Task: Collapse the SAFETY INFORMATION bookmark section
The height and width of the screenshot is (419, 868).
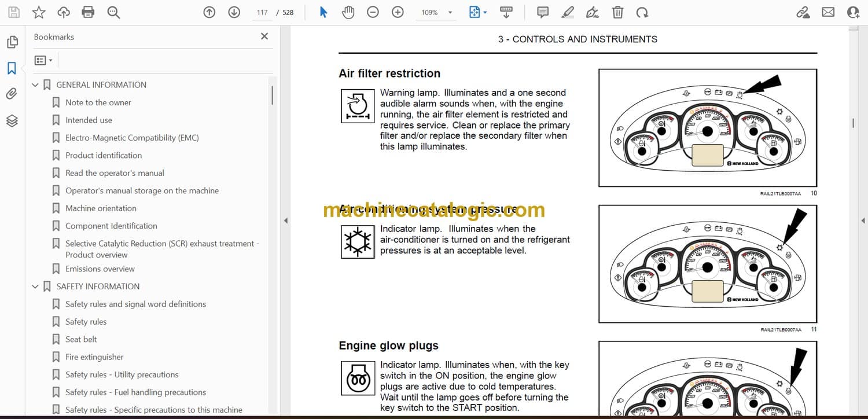Action: (x=35, y=286)
